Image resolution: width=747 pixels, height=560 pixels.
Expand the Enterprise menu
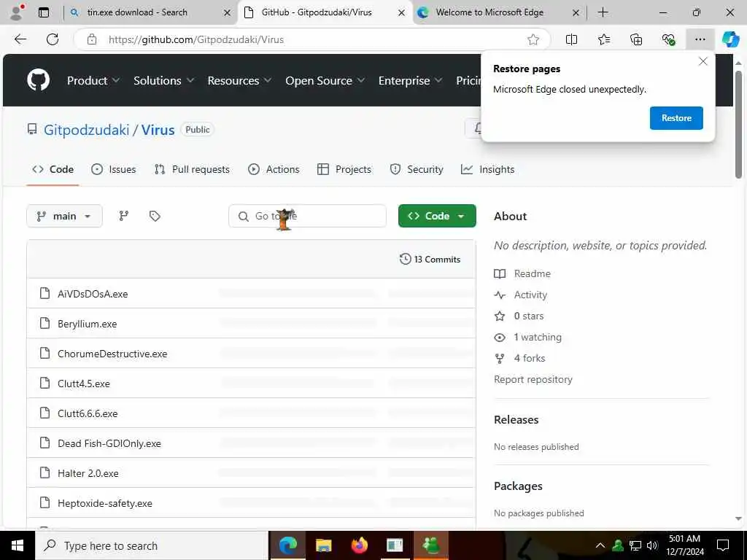410,80
